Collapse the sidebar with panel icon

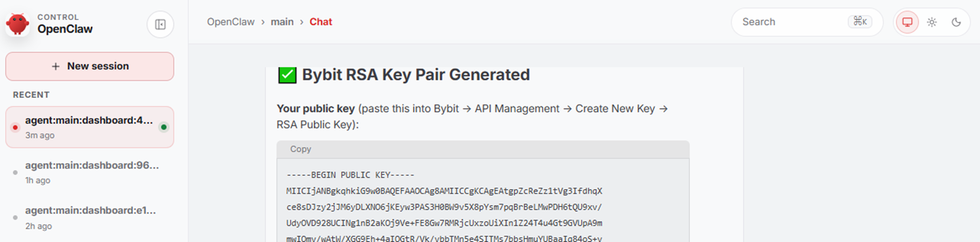click(160, 24)
